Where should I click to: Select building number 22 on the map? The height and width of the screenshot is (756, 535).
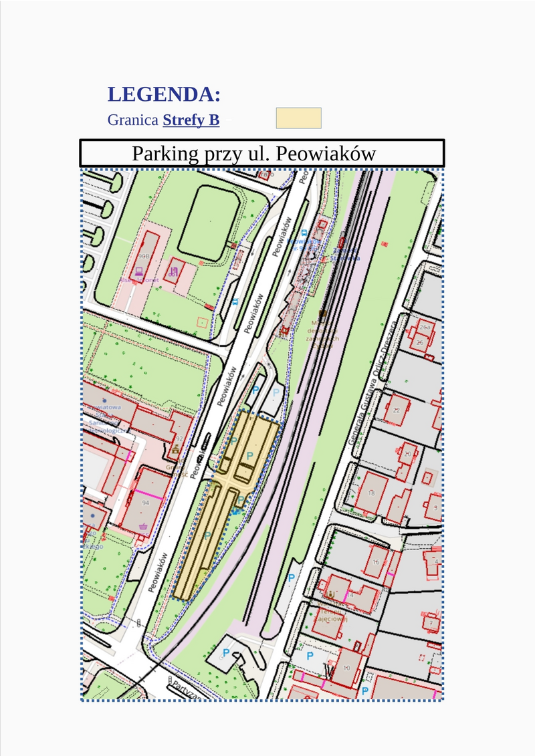(x=396, y=409)
